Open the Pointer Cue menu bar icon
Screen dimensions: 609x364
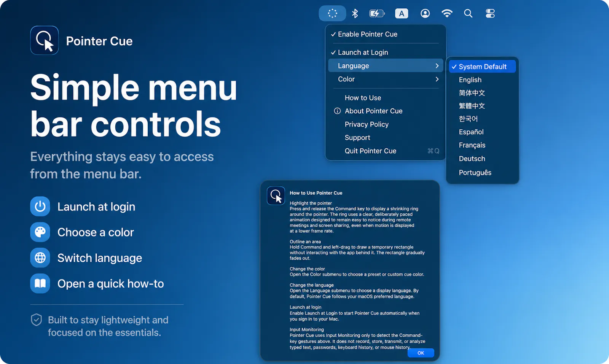332,13
